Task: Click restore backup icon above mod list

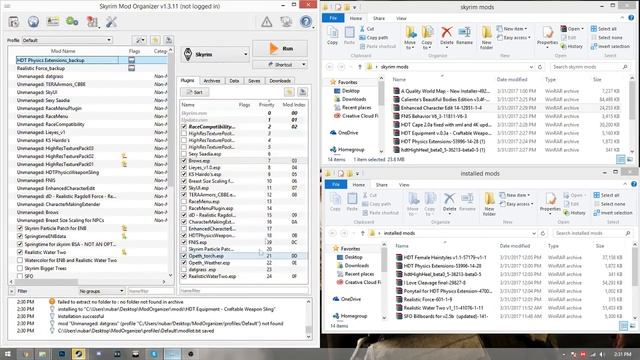Action: [x=155, y=40]
